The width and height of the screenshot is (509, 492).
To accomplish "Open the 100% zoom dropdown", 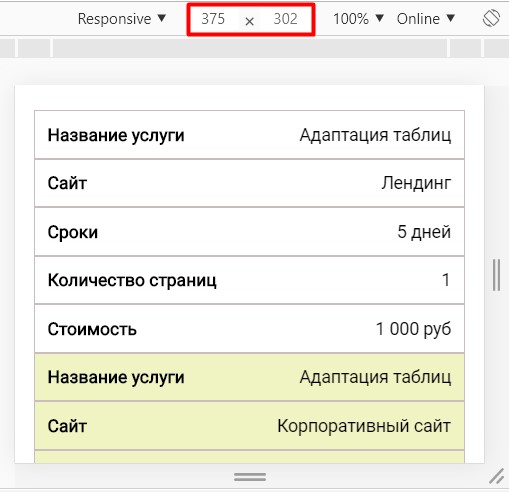I will (x=358, y=19).
